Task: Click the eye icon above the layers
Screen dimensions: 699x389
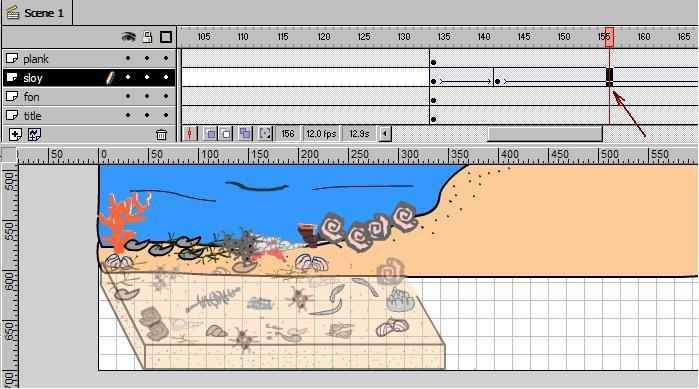Action: (128, 37)
